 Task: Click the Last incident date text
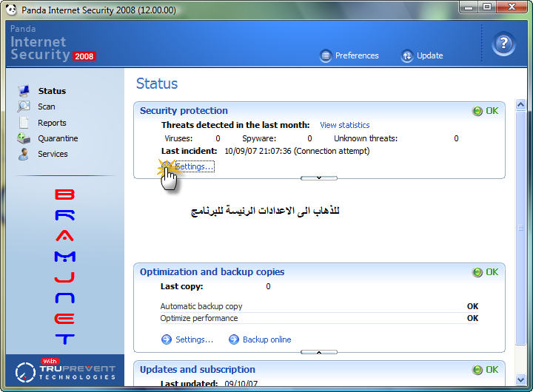click(x=297, y=151)
